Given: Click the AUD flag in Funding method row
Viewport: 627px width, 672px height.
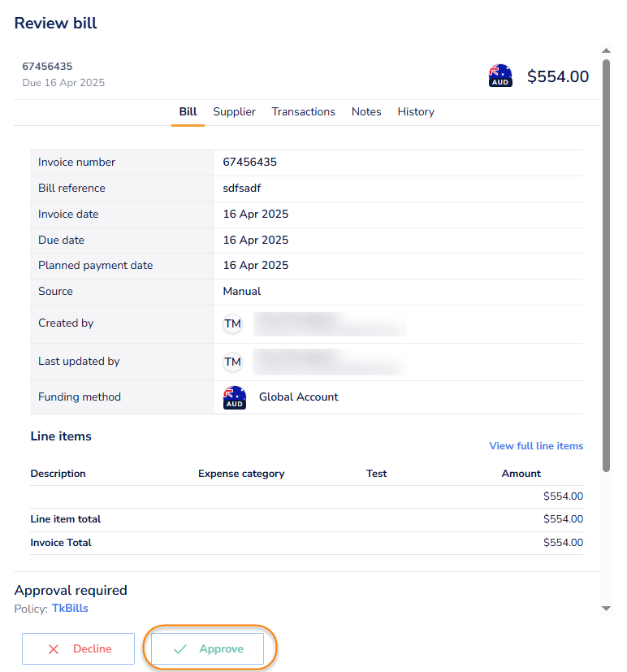Looking at the screenshot, I should click(235, 397).
